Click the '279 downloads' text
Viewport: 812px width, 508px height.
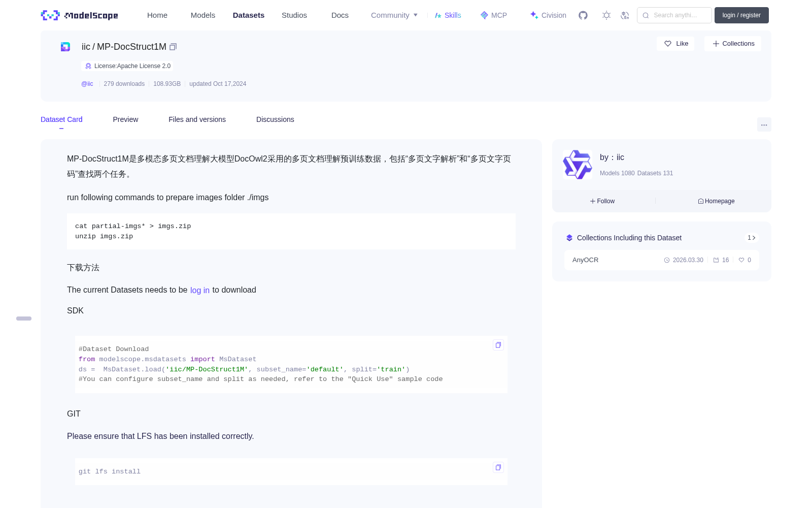(124, 84)
